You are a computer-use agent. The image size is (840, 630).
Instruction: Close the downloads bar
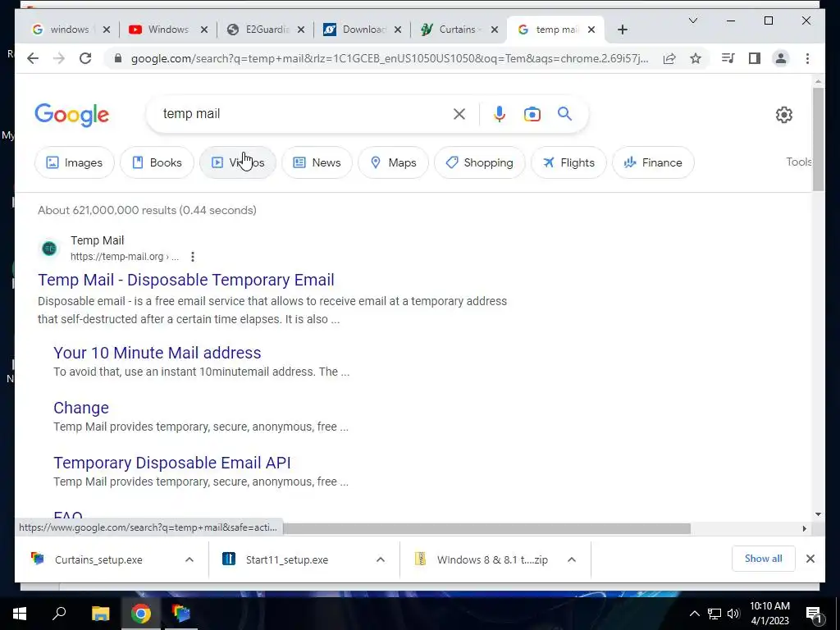[810, 559]
